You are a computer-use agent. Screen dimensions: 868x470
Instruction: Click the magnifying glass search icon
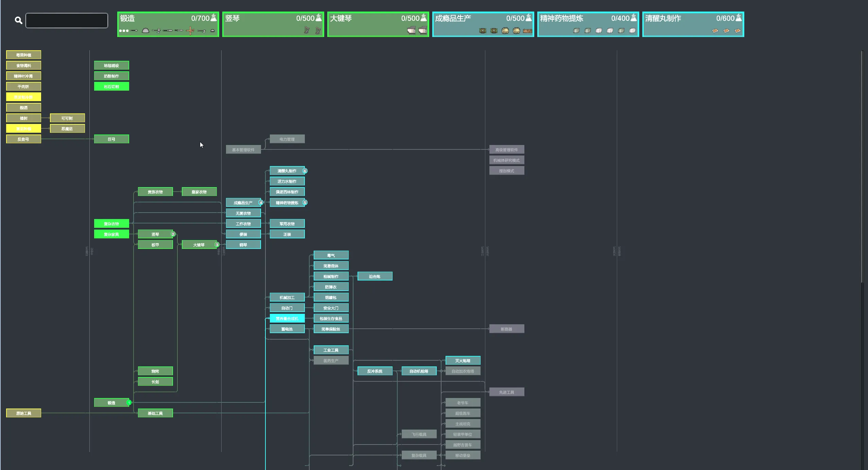pos(18,20)
